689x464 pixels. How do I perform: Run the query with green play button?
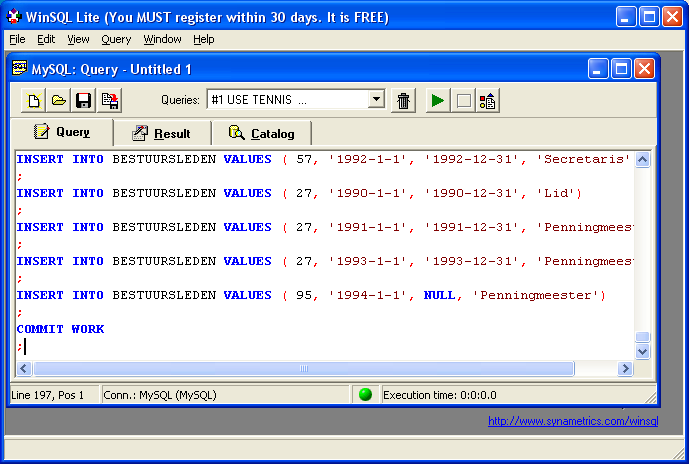(438, 101)
